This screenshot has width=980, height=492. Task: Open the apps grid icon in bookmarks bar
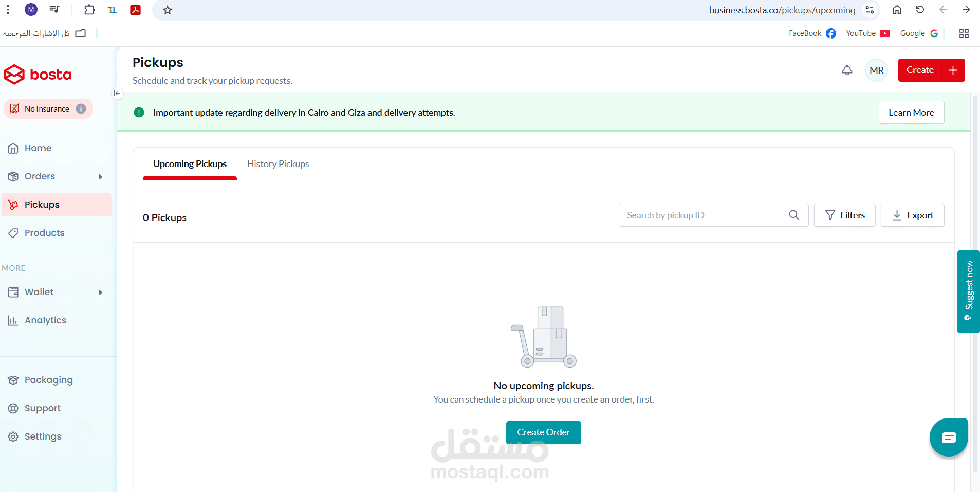(x=964, y=33)
